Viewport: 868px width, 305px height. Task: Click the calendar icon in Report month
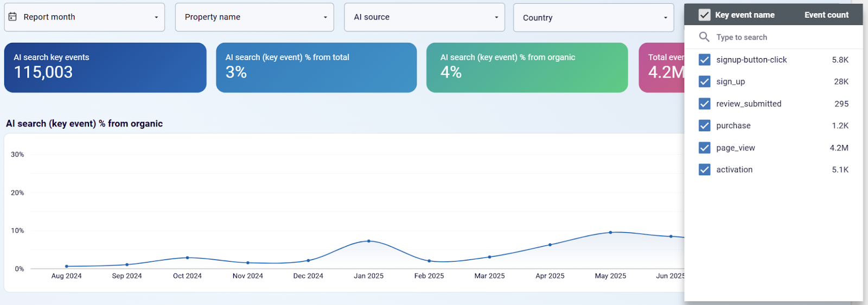[12, 17]
